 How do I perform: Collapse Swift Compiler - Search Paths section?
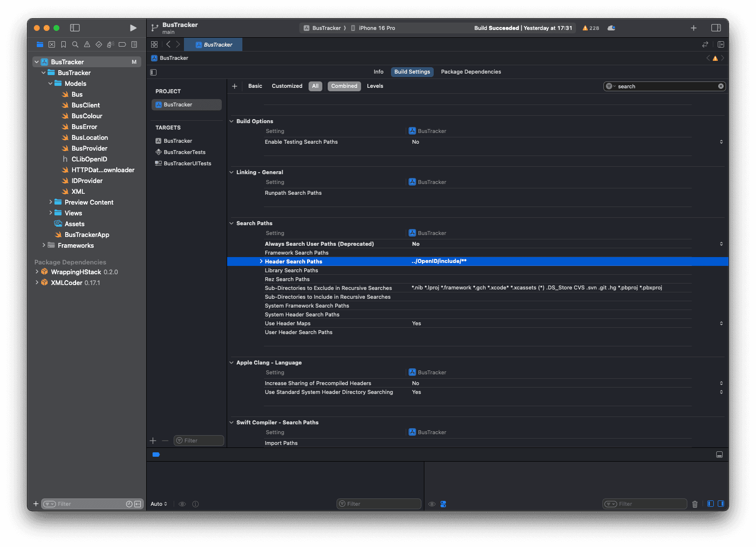(232, 422)
